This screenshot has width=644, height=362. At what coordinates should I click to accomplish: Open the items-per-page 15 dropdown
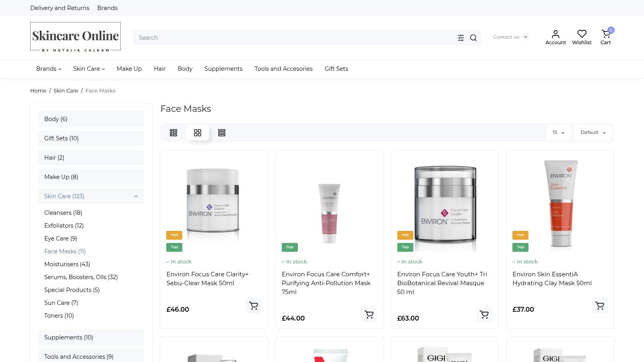pyautogui.click(x=558, y=133)
